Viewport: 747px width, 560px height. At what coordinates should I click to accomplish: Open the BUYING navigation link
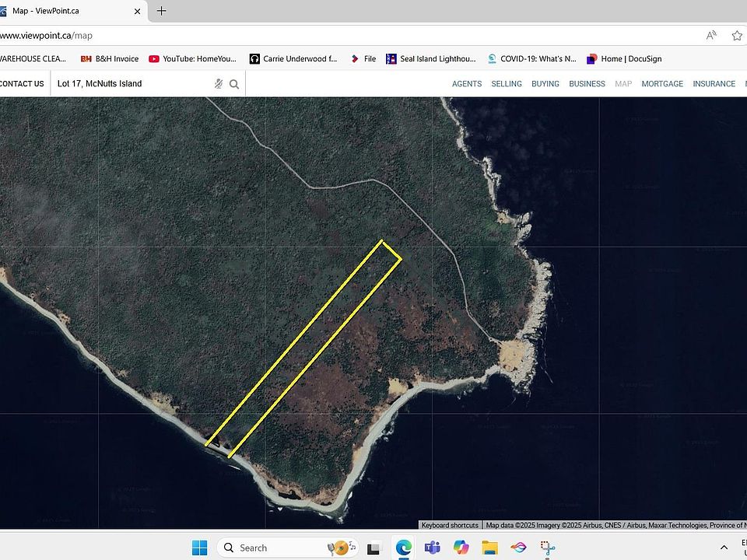(545, 84)
